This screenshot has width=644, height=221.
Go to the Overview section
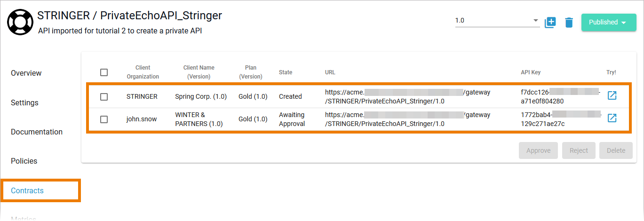26,73
